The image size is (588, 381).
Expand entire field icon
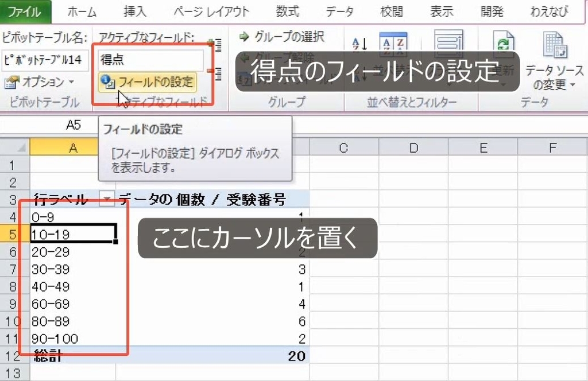(x=215, y=45)
